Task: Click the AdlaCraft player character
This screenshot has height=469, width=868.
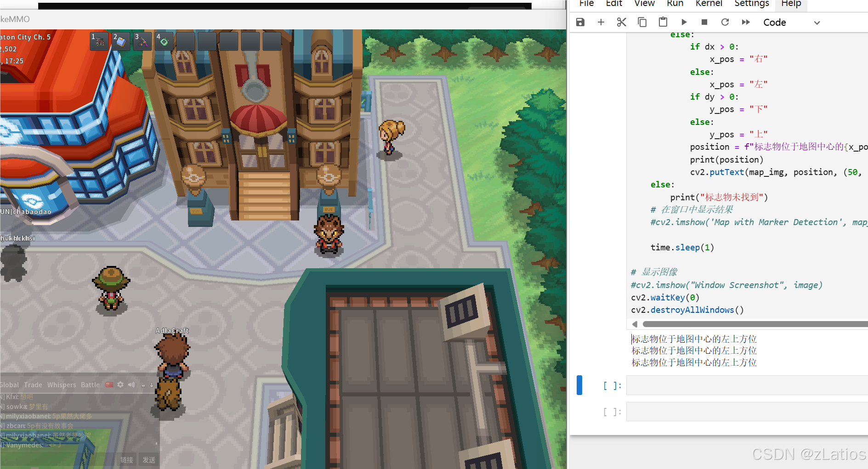Action: [172, 355]
